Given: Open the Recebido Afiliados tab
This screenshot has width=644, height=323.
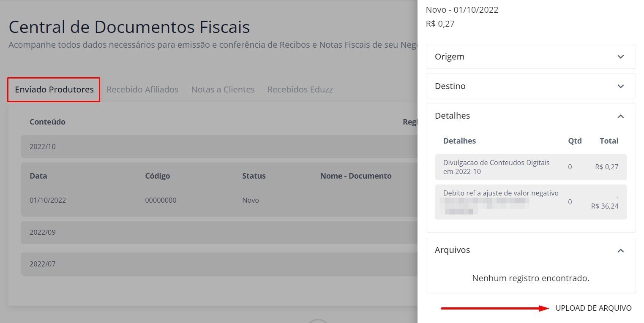Looking at the screenshot, I should point(142,90).
